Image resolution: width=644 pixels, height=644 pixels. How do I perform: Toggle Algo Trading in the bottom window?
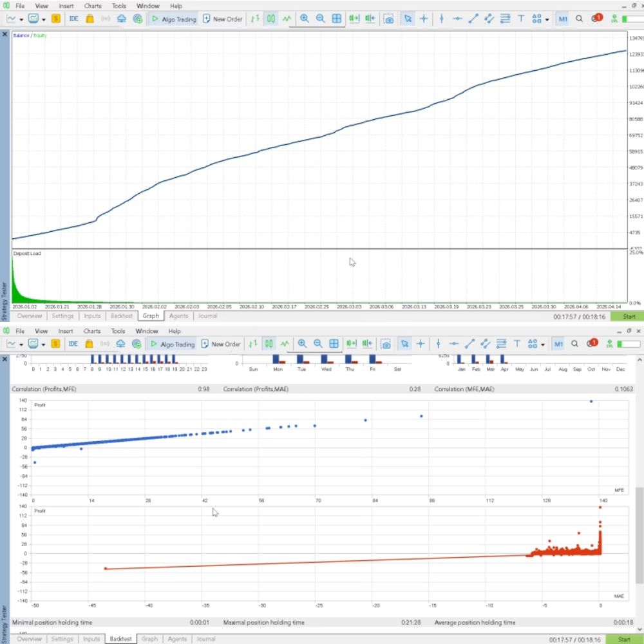pos(172,344)
